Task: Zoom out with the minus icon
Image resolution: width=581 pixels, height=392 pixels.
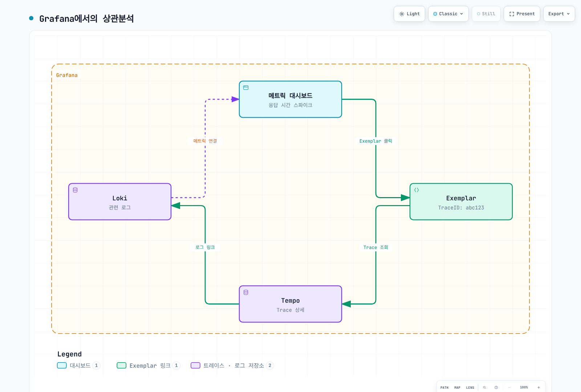Action: pyautogui.click(x=509, y=388)
